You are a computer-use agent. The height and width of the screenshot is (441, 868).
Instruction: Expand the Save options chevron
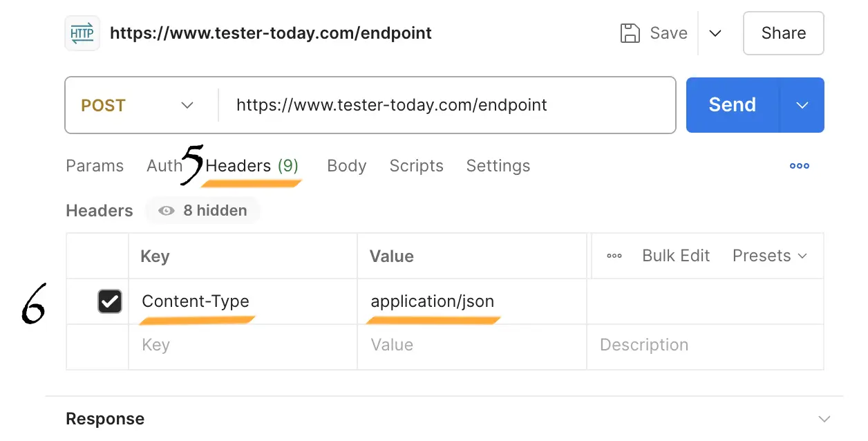tap(716, 32)
